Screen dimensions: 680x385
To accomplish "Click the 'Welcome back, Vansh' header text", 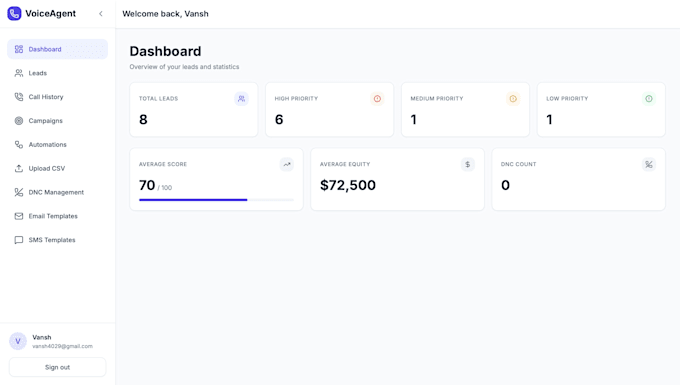I will (165, 14).
